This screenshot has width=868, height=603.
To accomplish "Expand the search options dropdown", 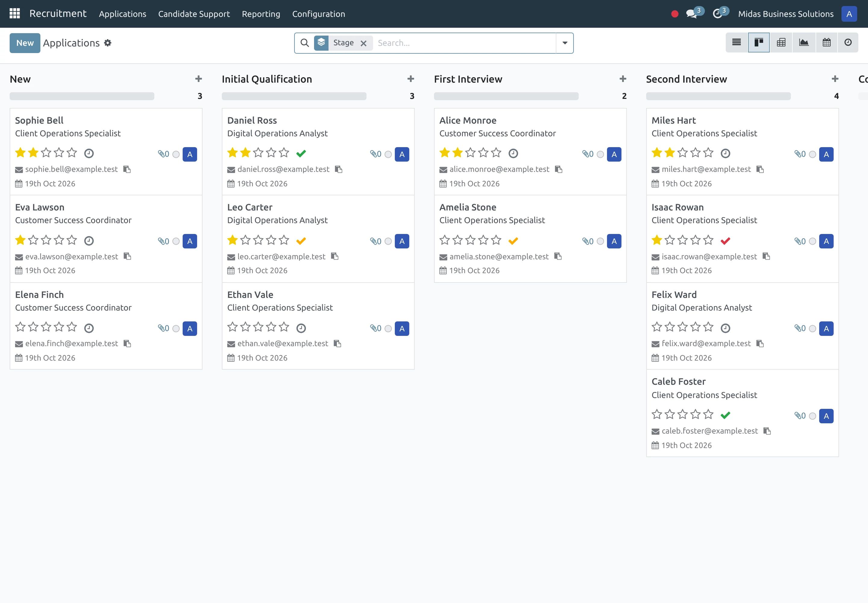I will [565, 43].
